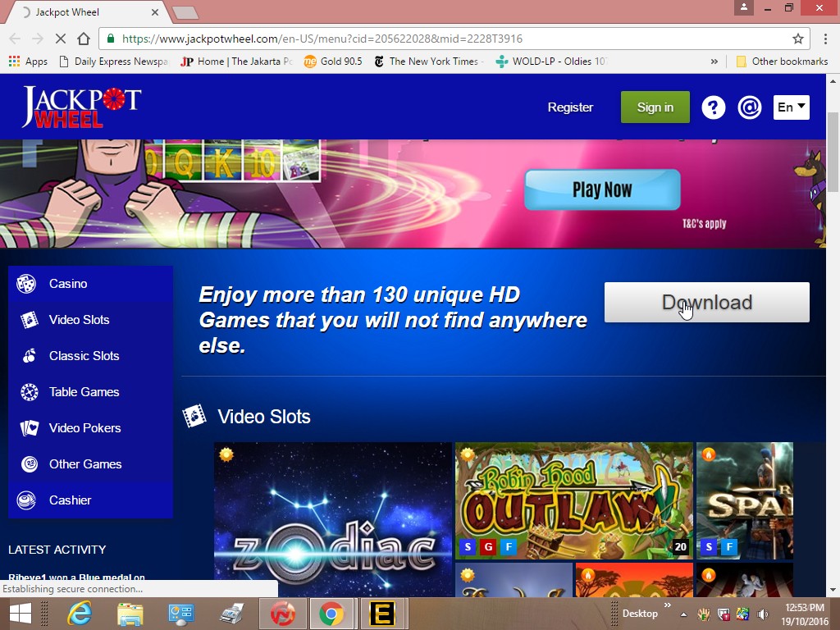Screen dimensions: 840x630
Task: Open the Robin Hood Outlaw game thumbnail
Action: [573, 500]
